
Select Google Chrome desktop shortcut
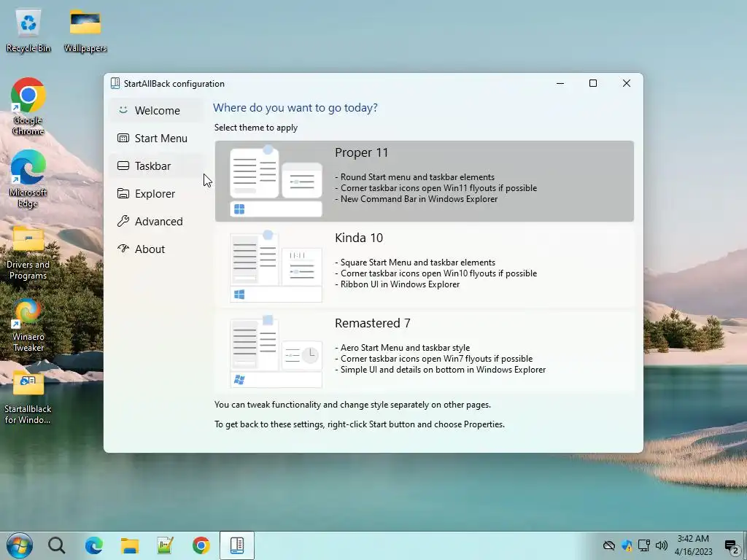[28, 106]
